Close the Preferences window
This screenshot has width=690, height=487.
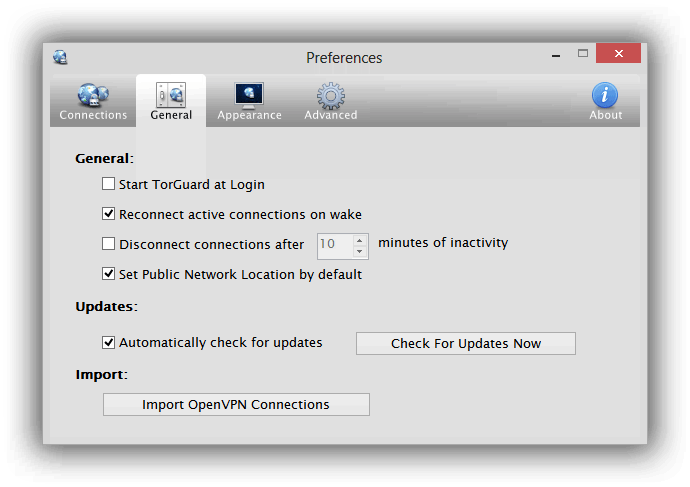(618, 53)
